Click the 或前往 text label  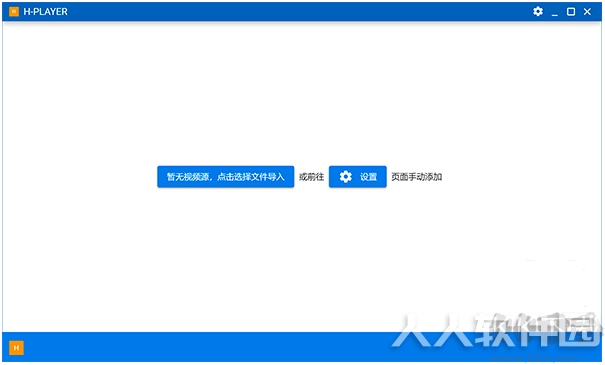coord(311,177)
